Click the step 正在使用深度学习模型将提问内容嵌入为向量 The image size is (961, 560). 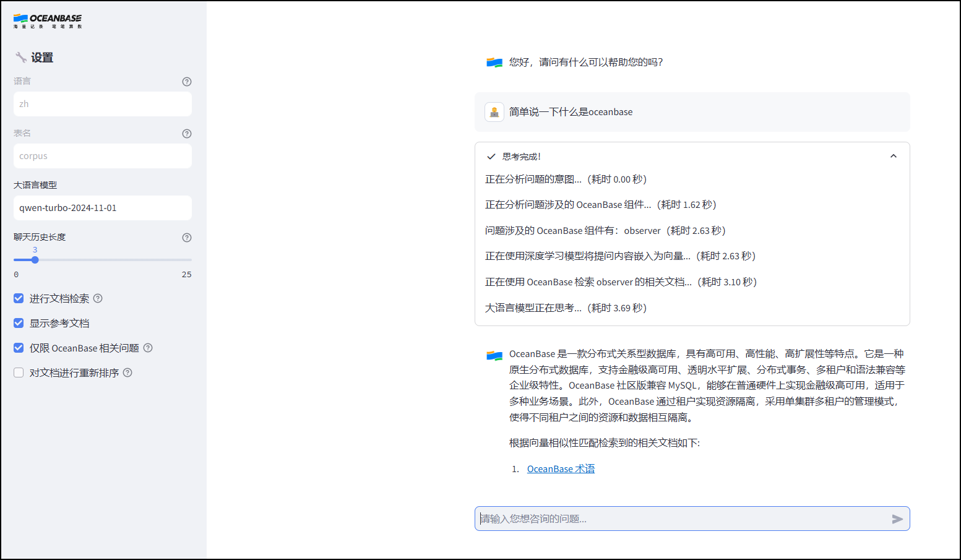click(620, 256)
